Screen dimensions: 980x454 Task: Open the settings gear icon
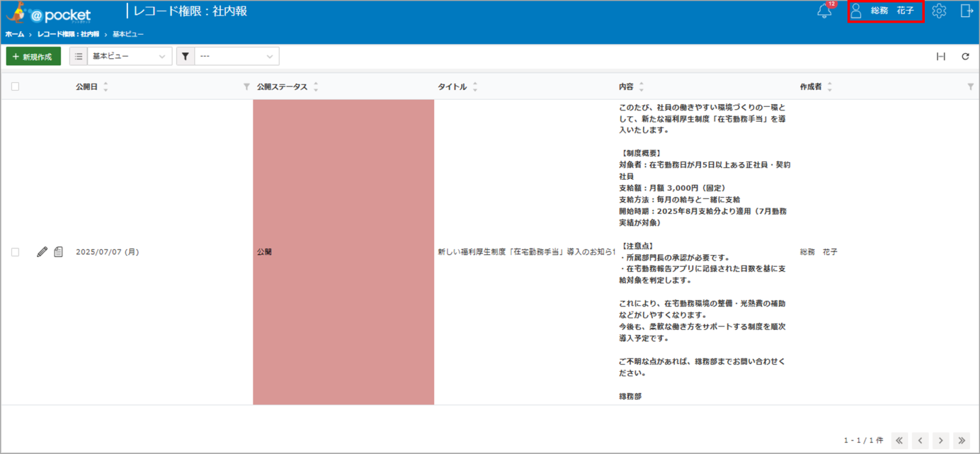(939, 10)
